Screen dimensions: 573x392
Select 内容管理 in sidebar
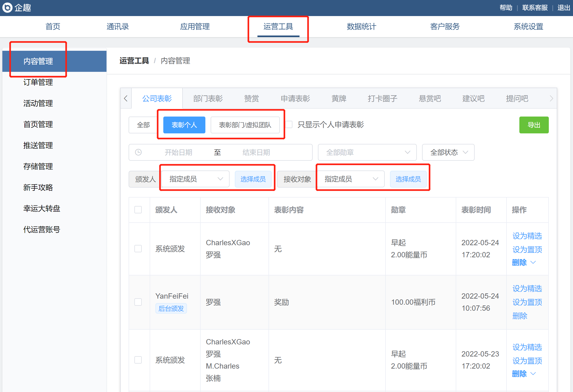pyautogui.click(x=54, y=61)
